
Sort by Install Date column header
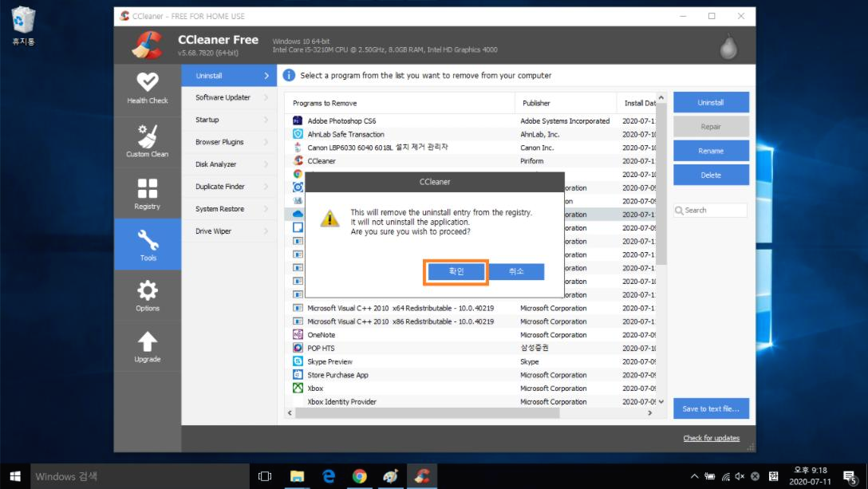coord(637,103)
